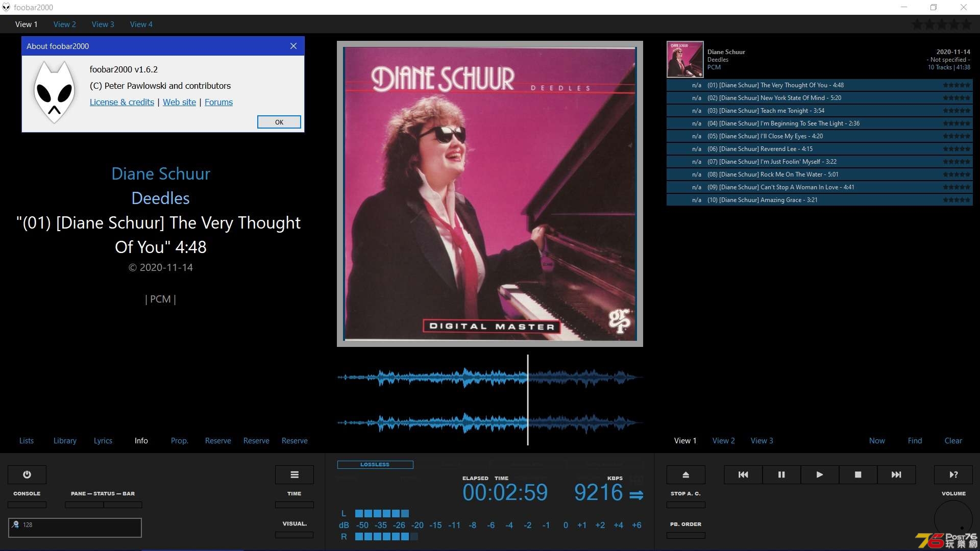
Task: Open the Library panel tab
Action: tap(65, 441)
